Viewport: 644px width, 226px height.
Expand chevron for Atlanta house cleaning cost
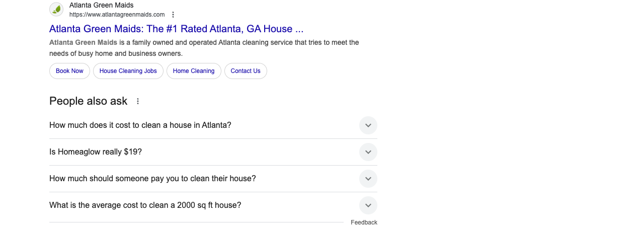point(368,125)
